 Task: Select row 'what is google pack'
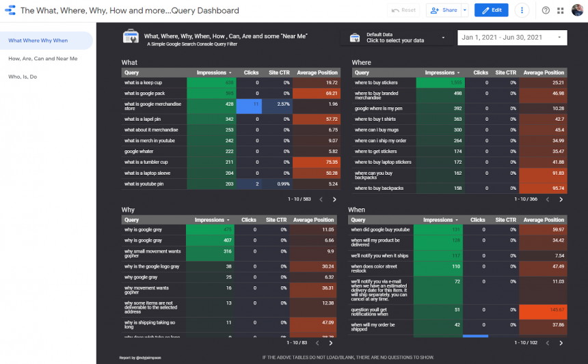[231, 94]
